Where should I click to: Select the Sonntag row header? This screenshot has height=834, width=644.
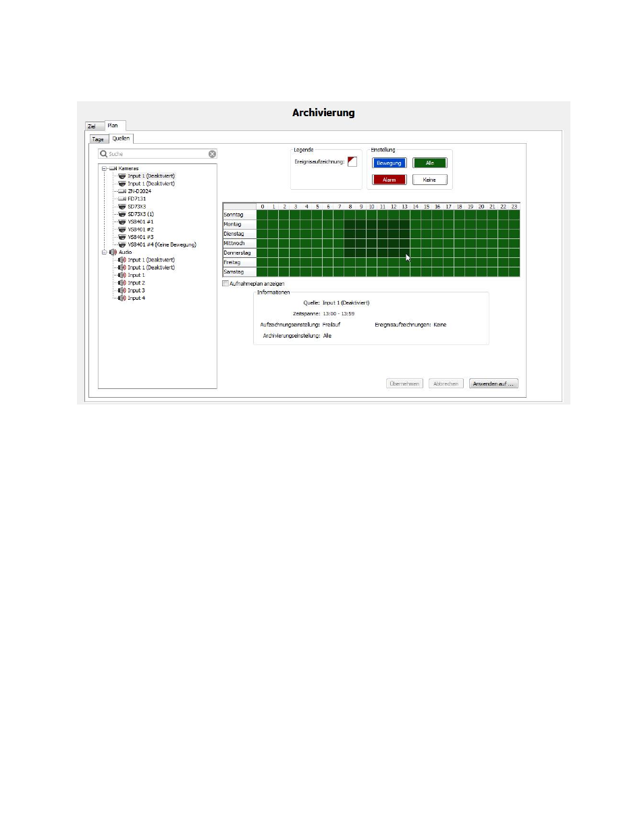pyautogui.click(x=240, y=215)
